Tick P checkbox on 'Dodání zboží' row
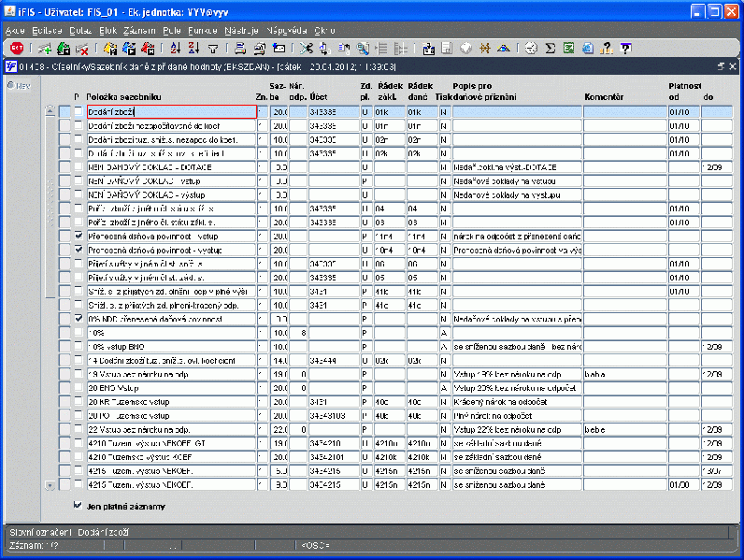 79,112
